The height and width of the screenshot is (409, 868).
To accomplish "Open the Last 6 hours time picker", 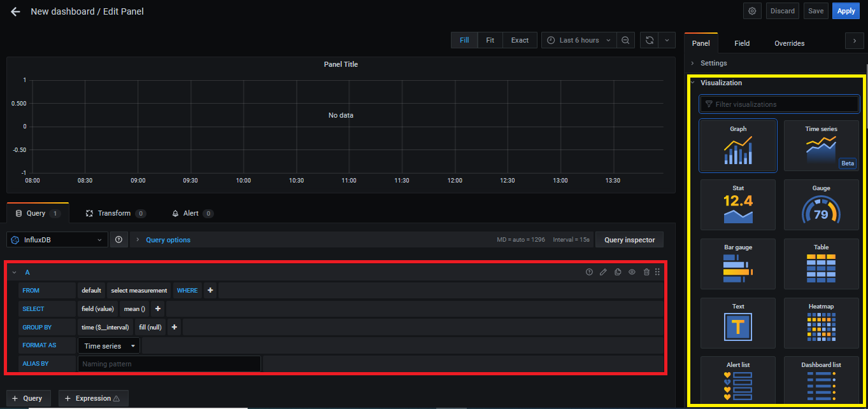I will coord(579,40).
